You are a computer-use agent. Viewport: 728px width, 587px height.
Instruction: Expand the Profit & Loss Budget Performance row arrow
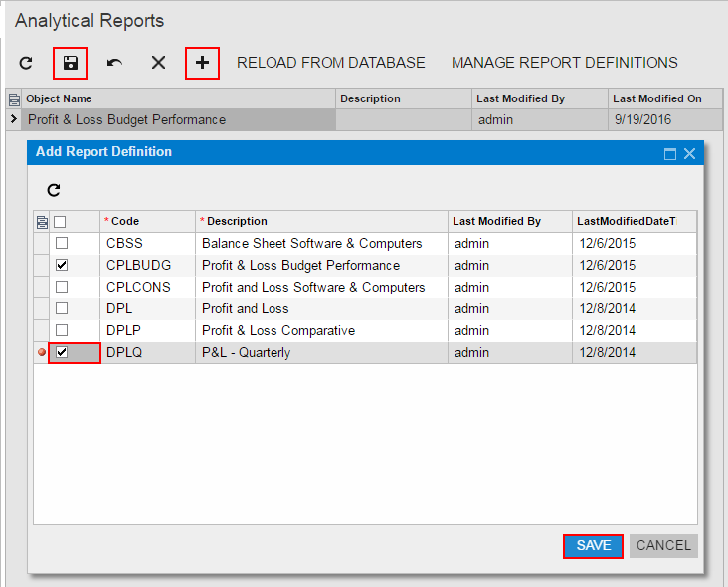[13, 120]
